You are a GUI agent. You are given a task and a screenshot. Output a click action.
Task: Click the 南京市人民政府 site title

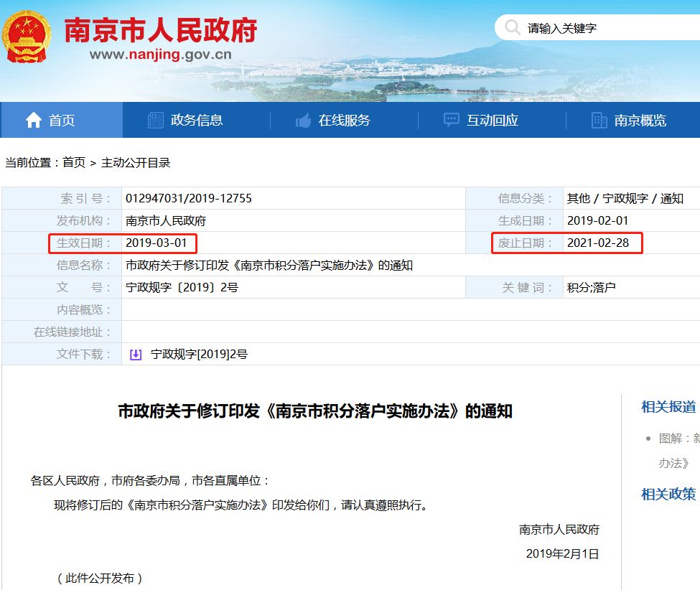pos(161,30)
